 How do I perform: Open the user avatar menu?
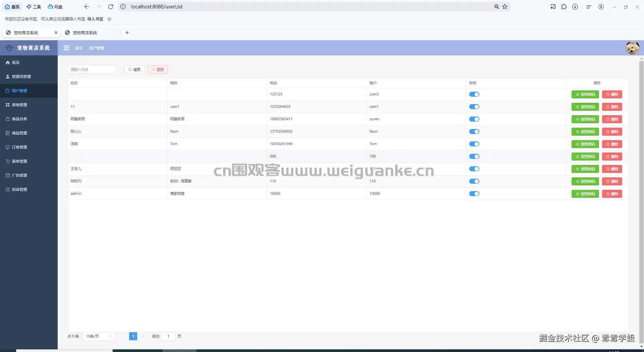point(632,48)
